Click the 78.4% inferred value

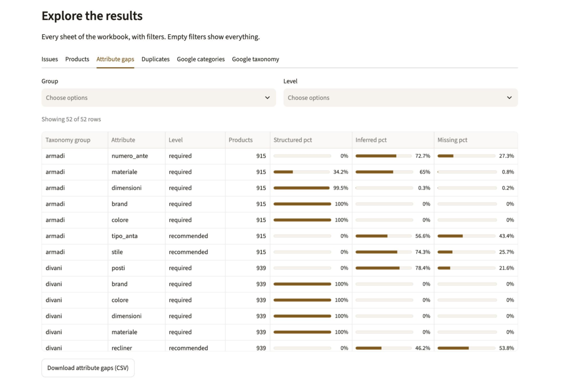422,268
